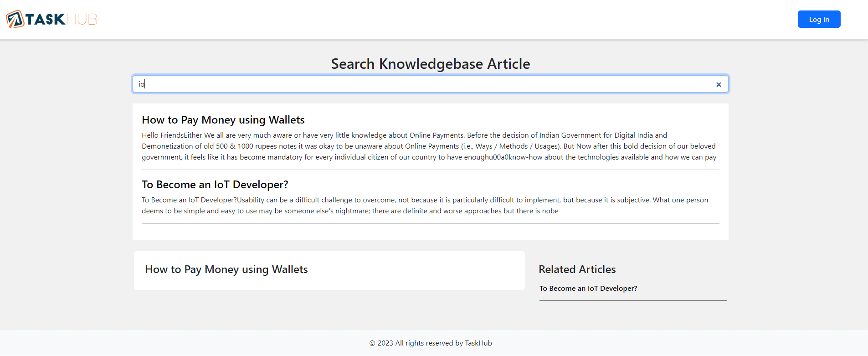Click the TaskHub paper-plane logo icon
Viewport: 868px width, 356px height.
(x=15, y=19)
